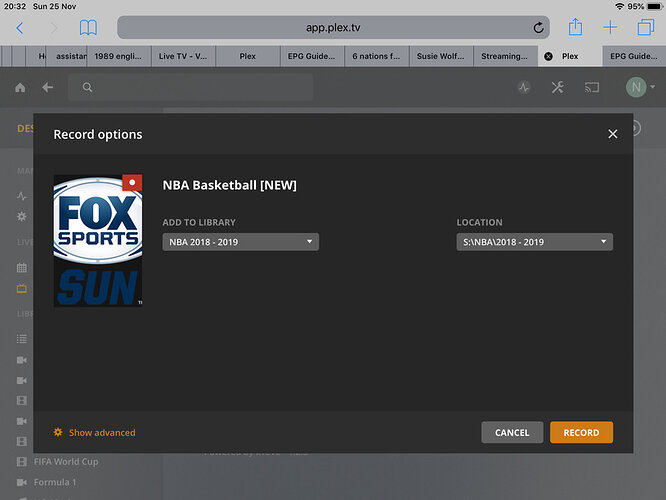Viewport: 666px width, 500px height.
Task: Click the highlighted sidebar TV icon
Action: click(22, 289)
